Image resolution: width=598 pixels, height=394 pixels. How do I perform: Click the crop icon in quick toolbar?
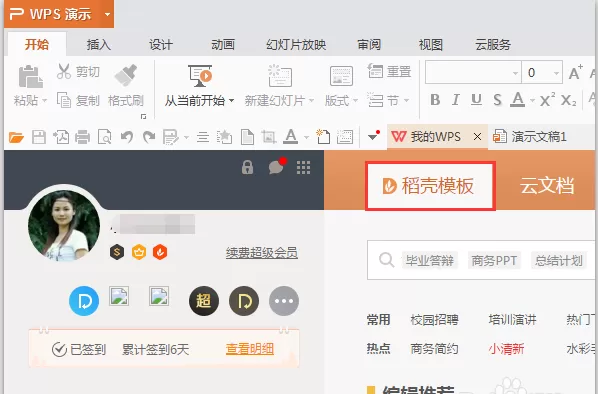coord(269,137)
